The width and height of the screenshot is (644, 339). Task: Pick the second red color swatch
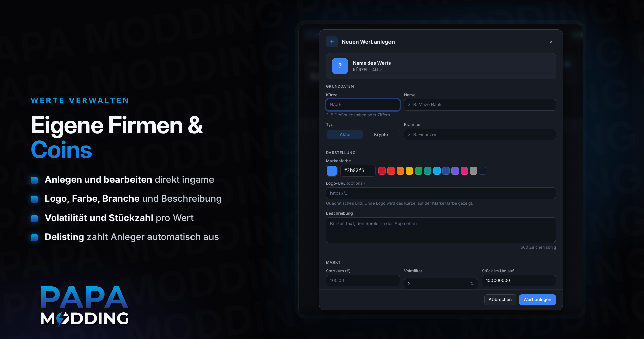[391, 171]
